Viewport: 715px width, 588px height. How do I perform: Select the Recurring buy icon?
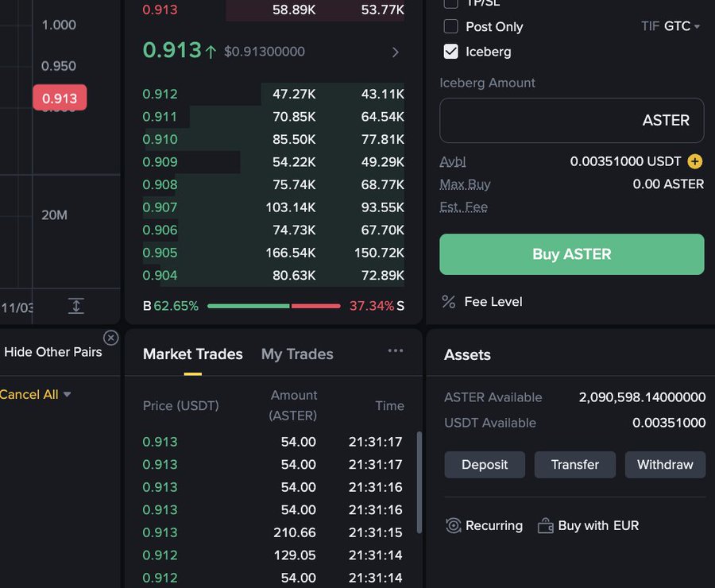tap(454, 525)
